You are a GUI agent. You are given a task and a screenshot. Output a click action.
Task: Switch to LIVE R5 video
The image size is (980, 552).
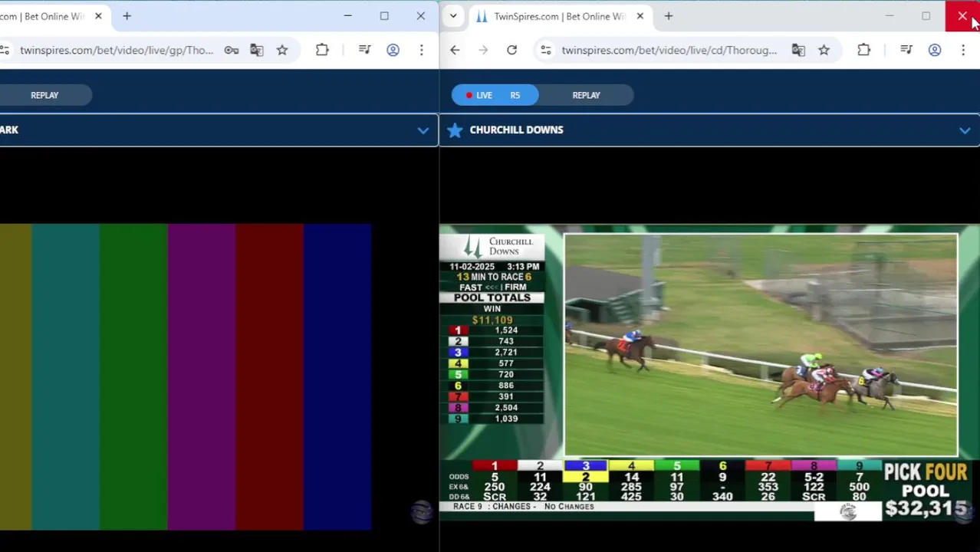click(x=495, y=95)
